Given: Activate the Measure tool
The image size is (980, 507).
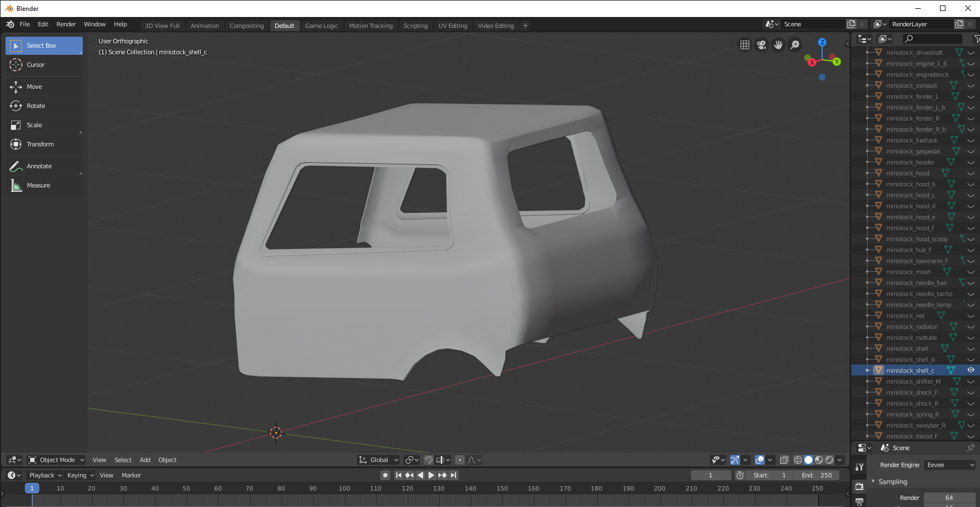Looking at the screenshot, I should coord(38,185).
